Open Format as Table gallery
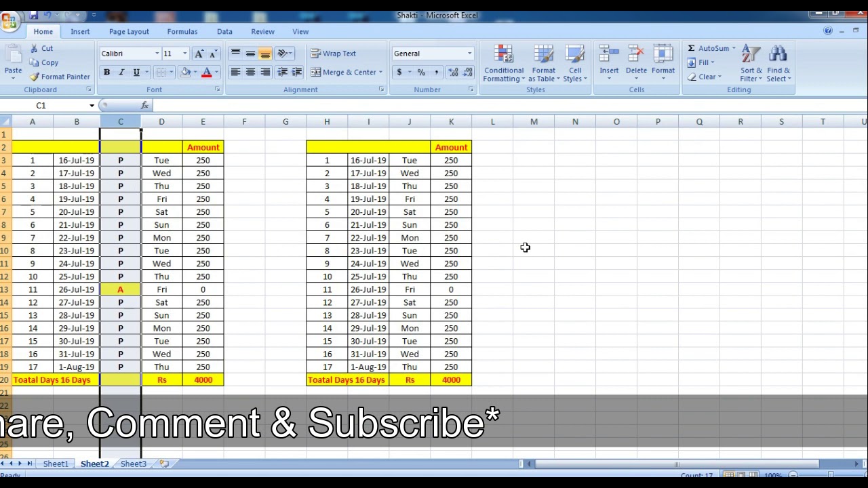 tap(544, 64)
